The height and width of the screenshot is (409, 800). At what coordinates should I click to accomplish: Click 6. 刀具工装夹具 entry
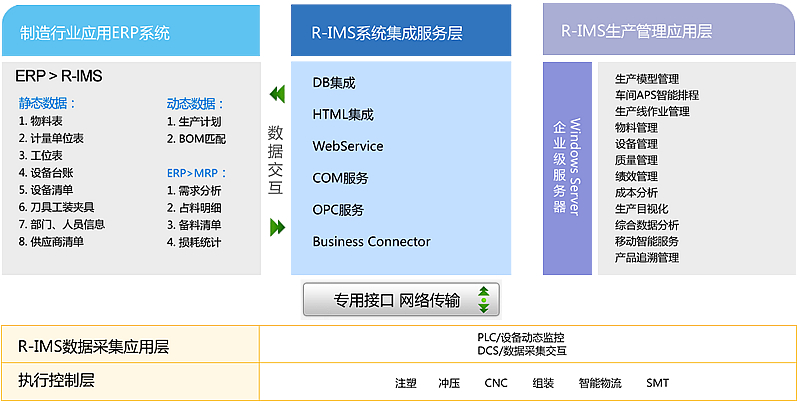point(57,207)
